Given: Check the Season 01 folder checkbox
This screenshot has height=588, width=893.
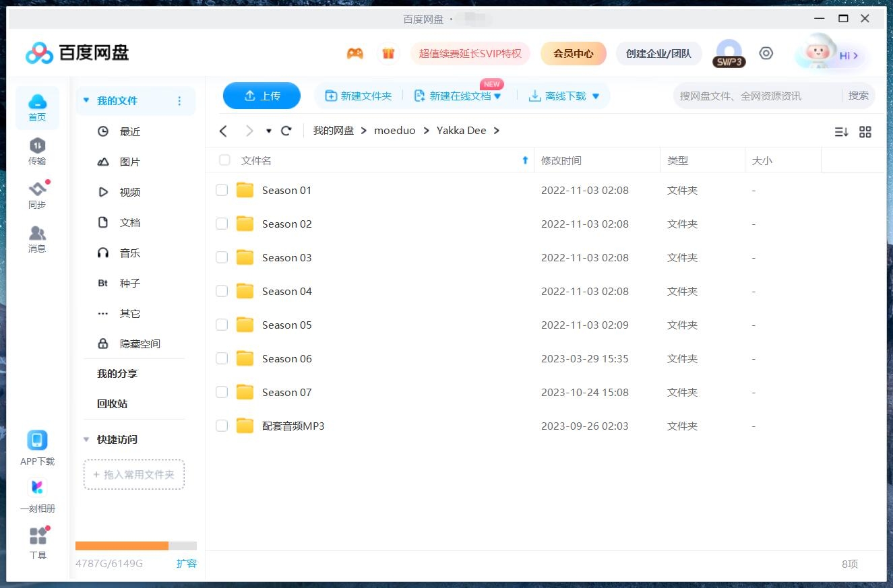Looking at the screenshot, I should (x=222, y=190).
